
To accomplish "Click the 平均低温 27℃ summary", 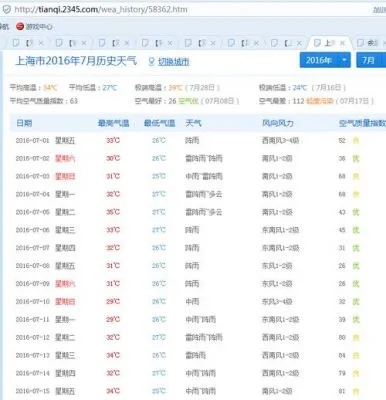I will (93, 88).
